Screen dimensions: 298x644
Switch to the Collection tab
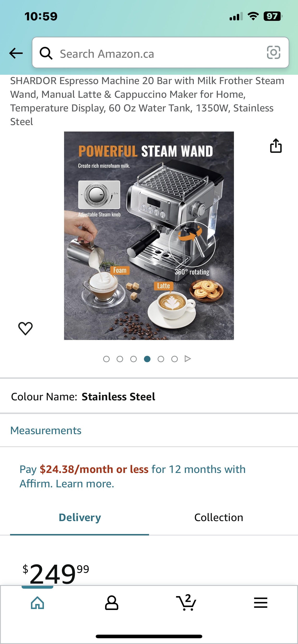(219, 517)
